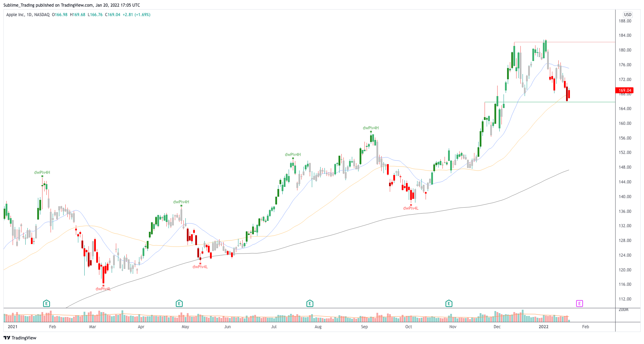Screen dimensions: 644x344
Task: Click the dwPiv4L label below the October low
Action: 411,208
